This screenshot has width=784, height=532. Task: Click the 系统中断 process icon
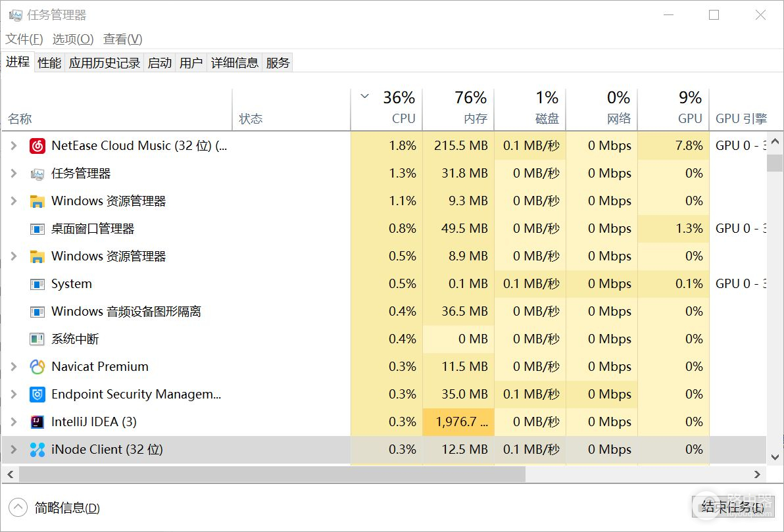pos(37,339)
